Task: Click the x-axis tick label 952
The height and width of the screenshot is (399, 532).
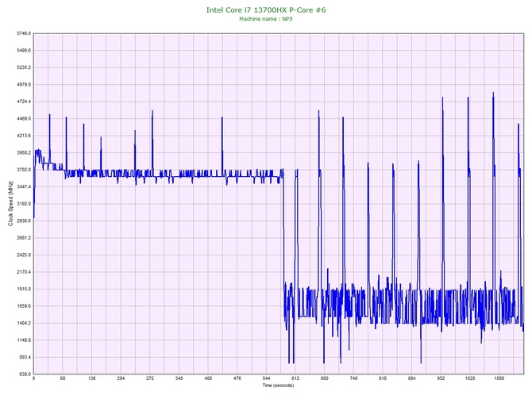Action: [441, 378]
